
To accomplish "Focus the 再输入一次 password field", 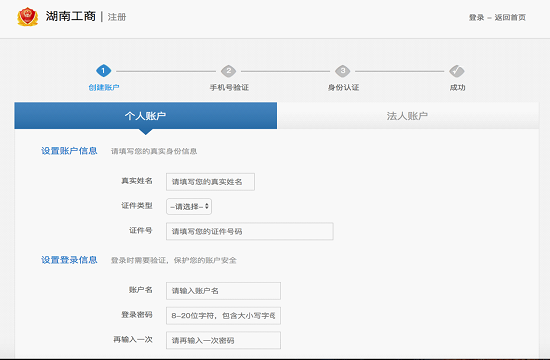I will (x=223, y=340).
